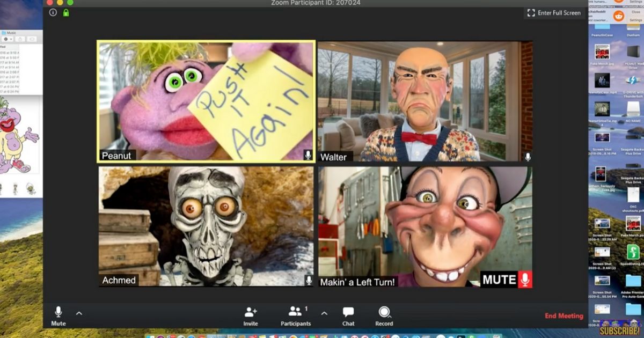Select Peanut's video tile
This screenshot has width=644, height=338.
click(206, 101)
